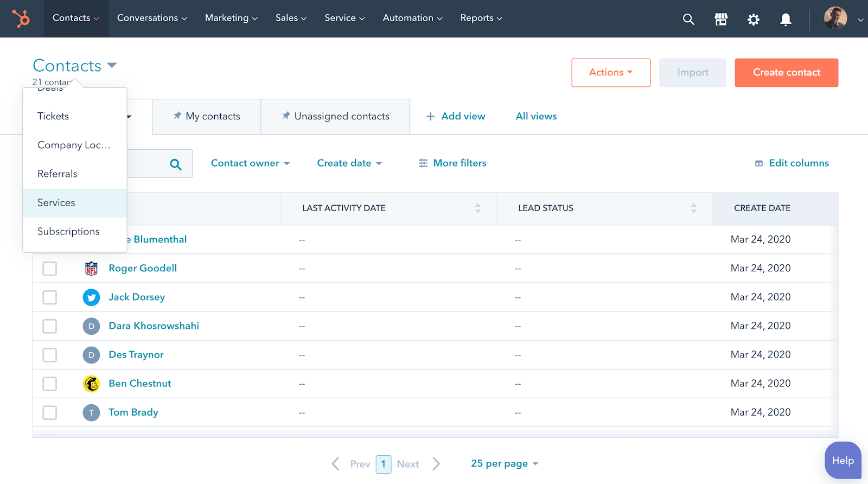Select Roger Goodell's checkbox

[50, 269]
